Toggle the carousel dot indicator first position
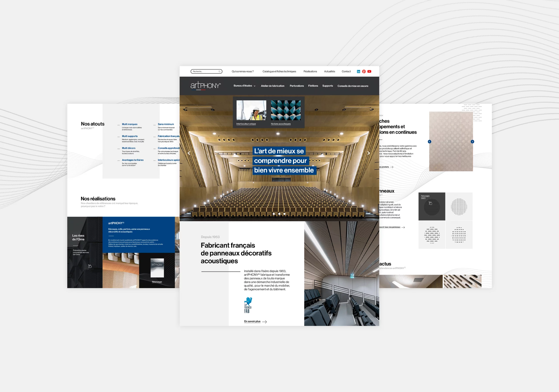 (274, 215)
